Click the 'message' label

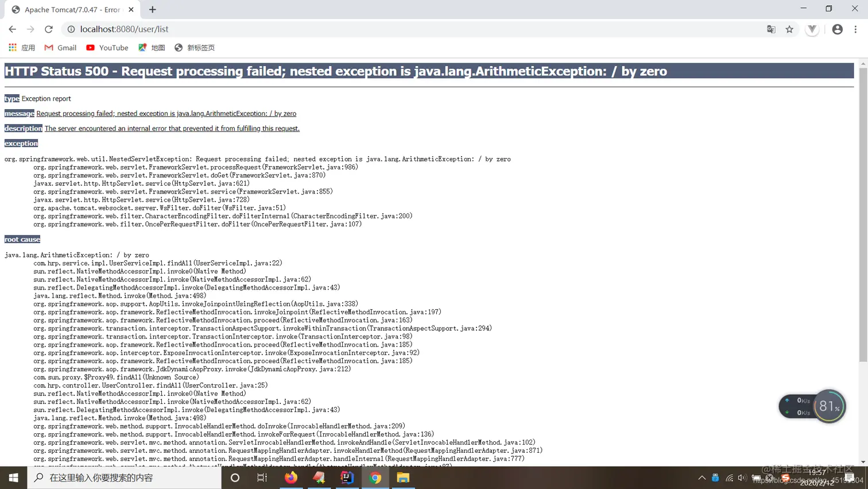20,114
